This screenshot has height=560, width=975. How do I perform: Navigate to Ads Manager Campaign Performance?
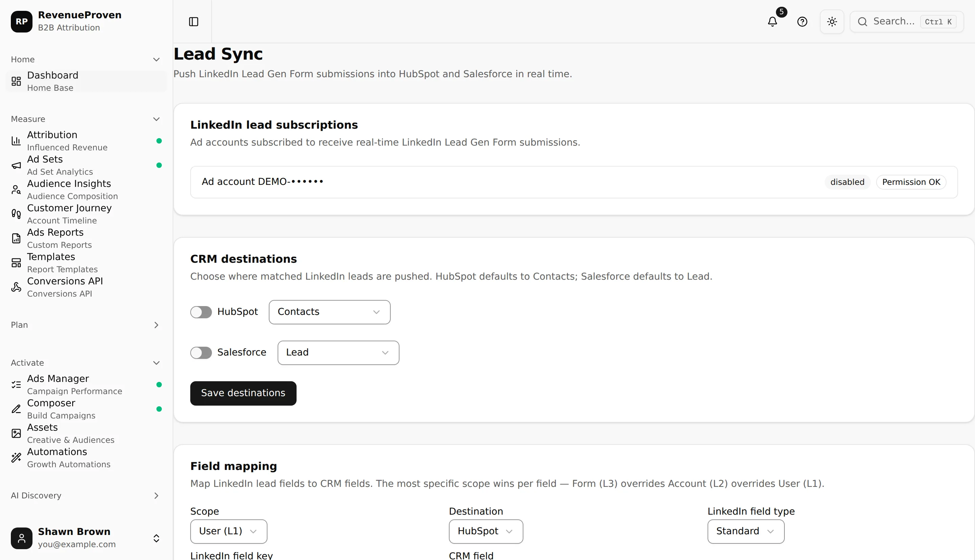pyautogui.click(x=86, y=385)
